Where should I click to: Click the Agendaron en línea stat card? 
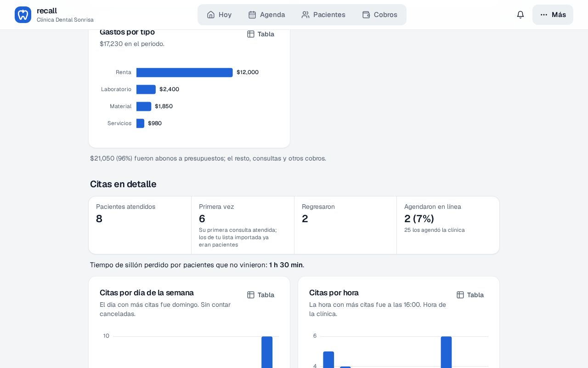(x=448, y=225)
